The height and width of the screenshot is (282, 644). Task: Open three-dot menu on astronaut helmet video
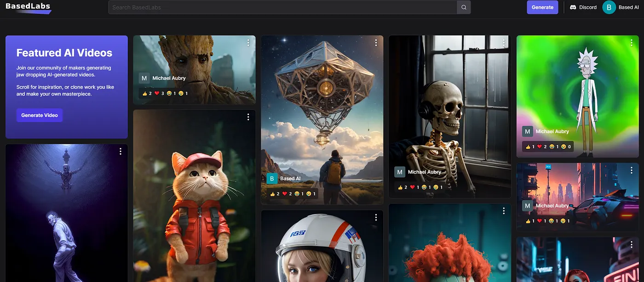376,217
